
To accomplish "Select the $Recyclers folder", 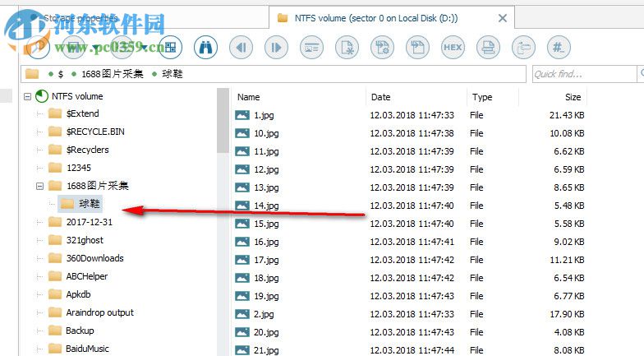I will coord(87,150).
